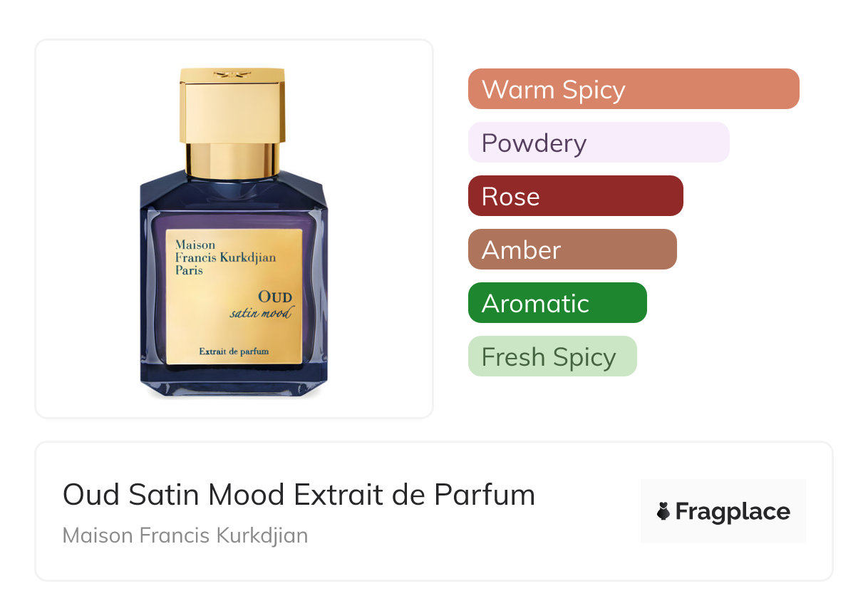The height and width of the screenshot is (616, 868).
Task: Click "Maison Francis Kurkdjian Paris" on the bottle label
Action: click(225, 258)
